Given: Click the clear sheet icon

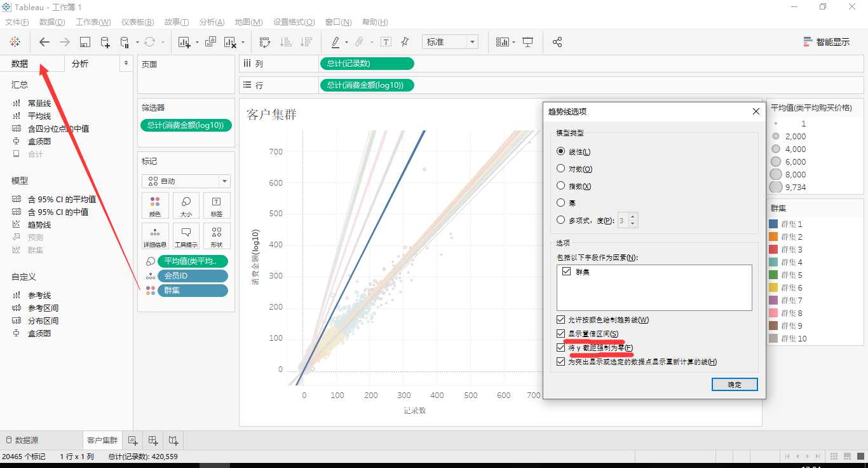Looking at the screenshot, I should pos(230,42).
